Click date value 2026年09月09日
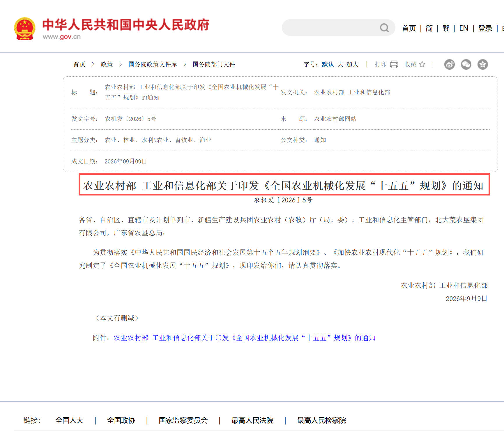 click(x=126, y=161)
